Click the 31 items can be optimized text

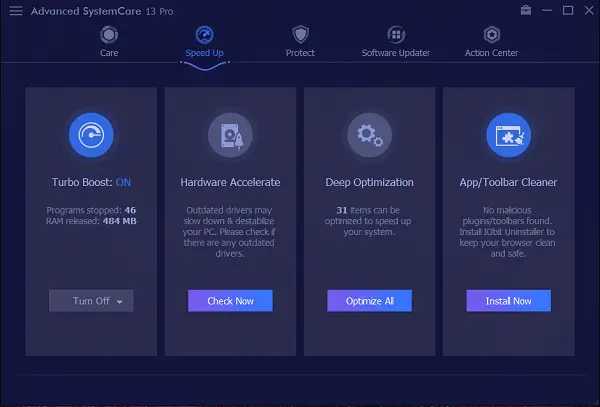point(368,221)
